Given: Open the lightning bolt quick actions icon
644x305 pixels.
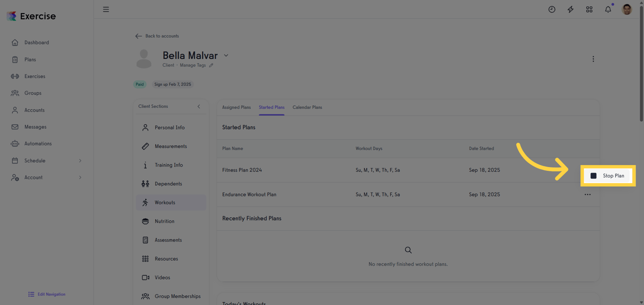Looking at the screenshot, I should (x=570, y=9).
